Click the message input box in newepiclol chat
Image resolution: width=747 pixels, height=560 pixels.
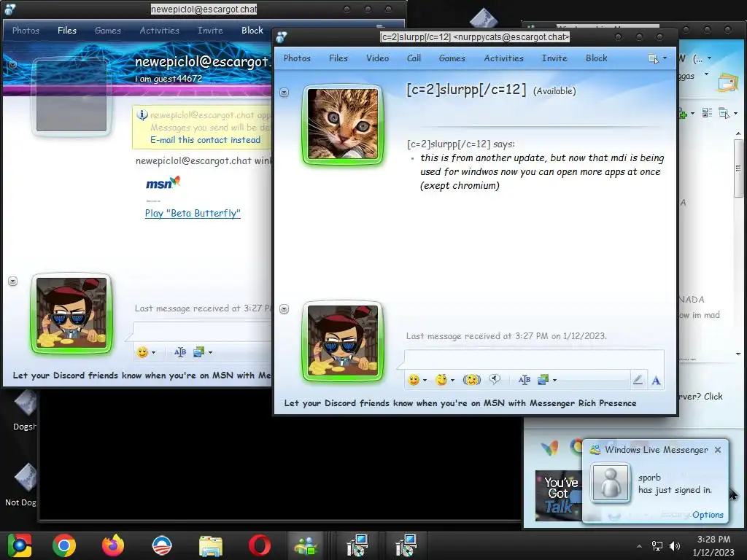coord(202,332)
